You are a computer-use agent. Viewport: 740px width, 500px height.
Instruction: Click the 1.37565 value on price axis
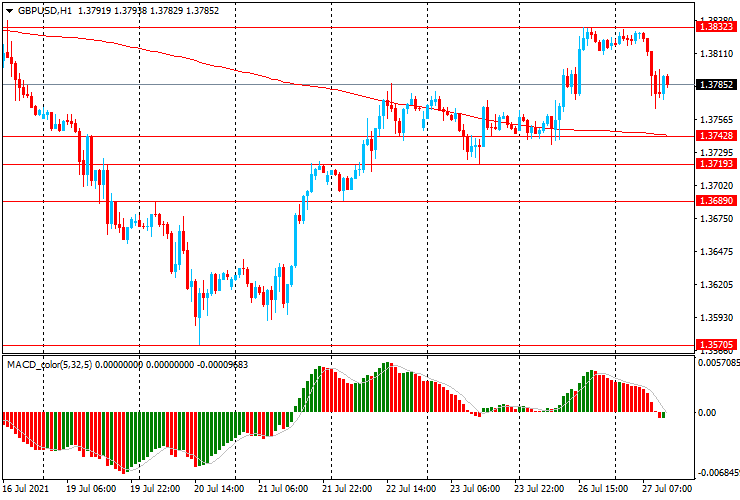(x=717, y=120)
